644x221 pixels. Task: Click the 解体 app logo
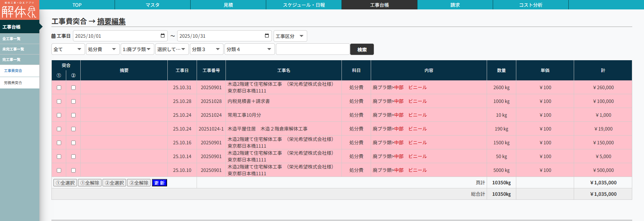(19, 10)
